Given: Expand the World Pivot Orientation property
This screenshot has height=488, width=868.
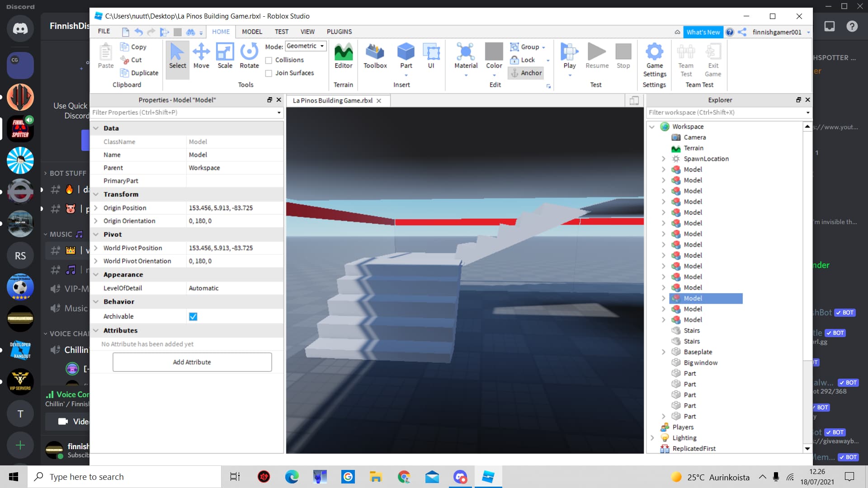Looking at the screenshot, I should point(95,261).
